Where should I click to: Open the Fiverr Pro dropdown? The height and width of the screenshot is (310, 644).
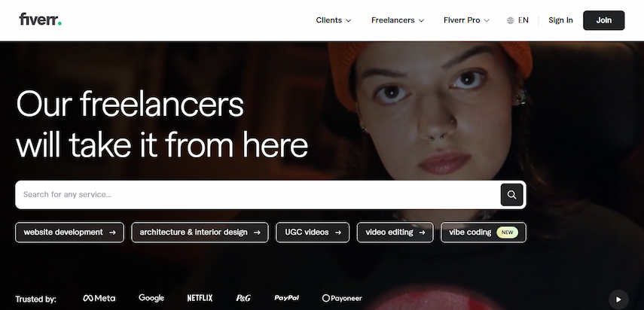(466, 20)
